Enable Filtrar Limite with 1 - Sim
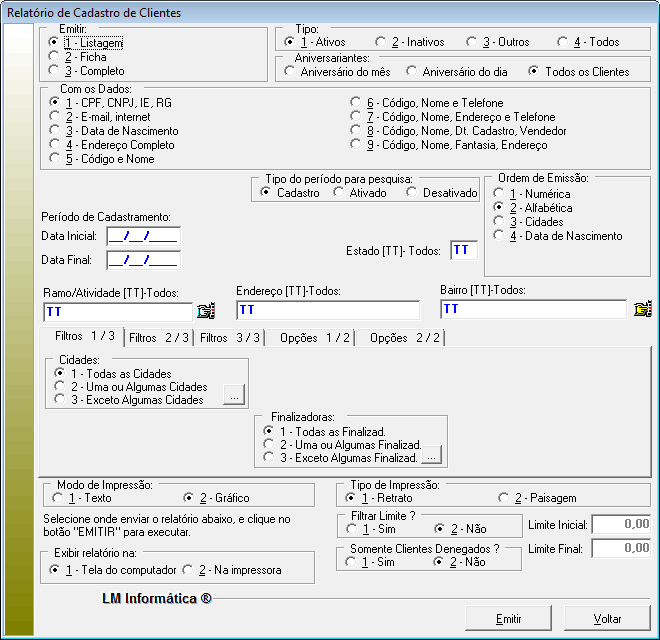This screenshot has height=640, width=660. tap(351, 529)
